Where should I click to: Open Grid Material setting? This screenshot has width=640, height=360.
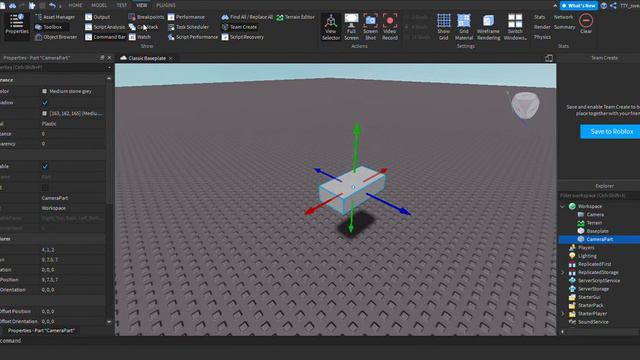(464, 27)
